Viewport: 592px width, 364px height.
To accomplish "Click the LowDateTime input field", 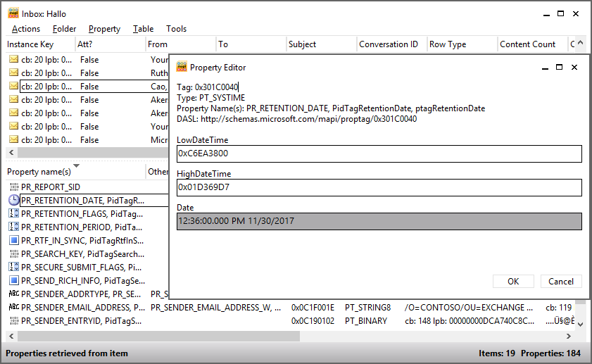I will (x=379, y=153).
